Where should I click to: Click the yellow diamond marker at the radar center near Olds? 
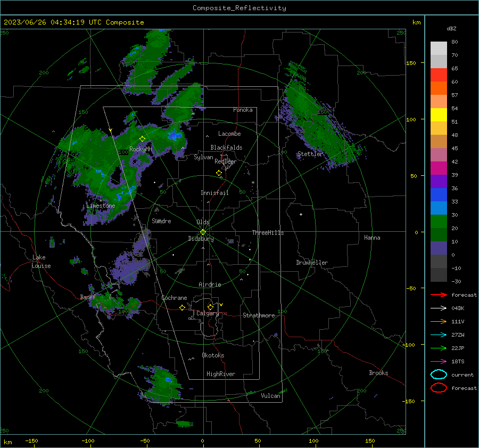(203, 232)
